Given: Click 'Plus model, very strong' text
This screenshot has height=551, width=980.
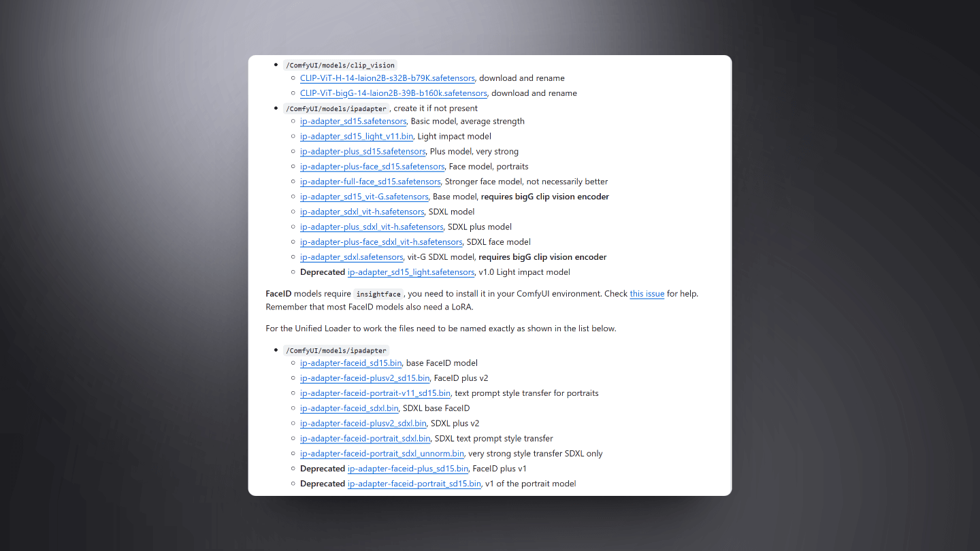Looking at the screenshot, I should pos(474,152).
